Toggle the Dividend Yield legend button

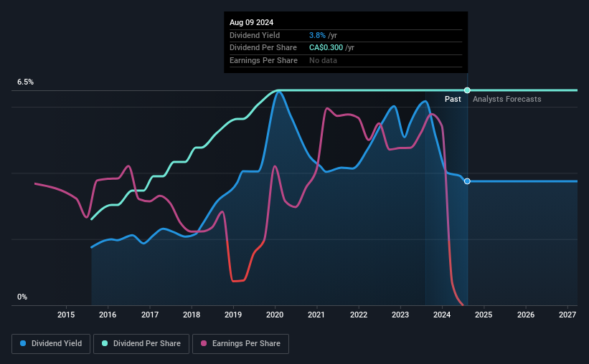(x=51, y=344)
